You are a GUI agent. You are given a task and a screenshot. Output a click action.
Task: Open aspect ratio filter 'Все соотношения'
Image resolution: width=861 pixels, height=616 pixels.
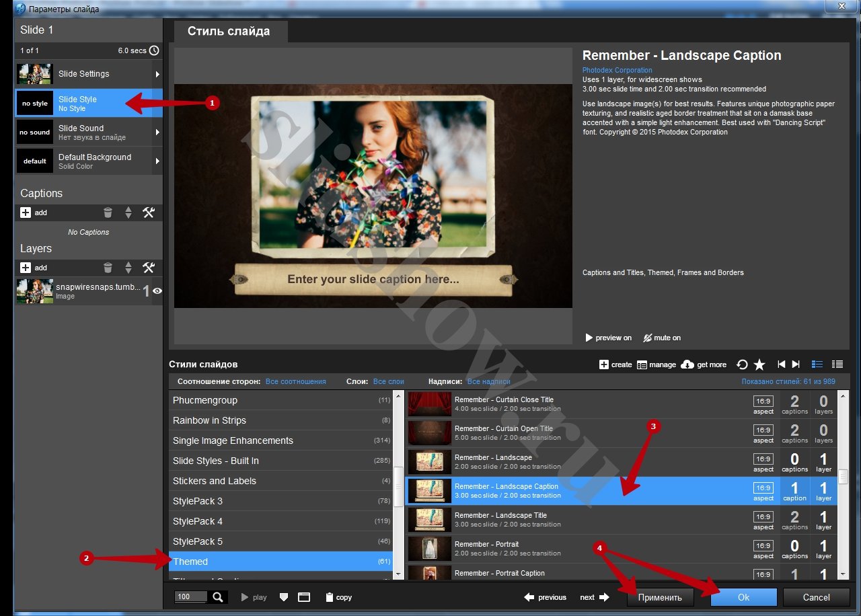(295, 381)
